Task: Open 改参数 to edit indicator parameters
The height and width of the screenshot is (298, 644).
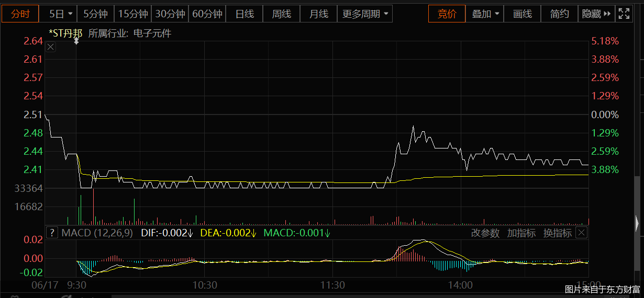Action: 485,233
